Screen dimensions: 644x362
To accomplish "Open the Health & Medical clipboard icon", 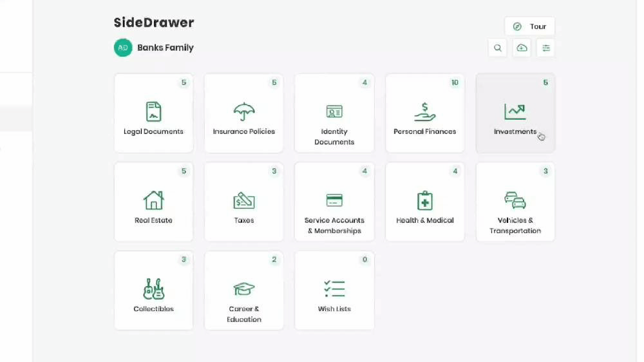I will [x=424, y=200].
